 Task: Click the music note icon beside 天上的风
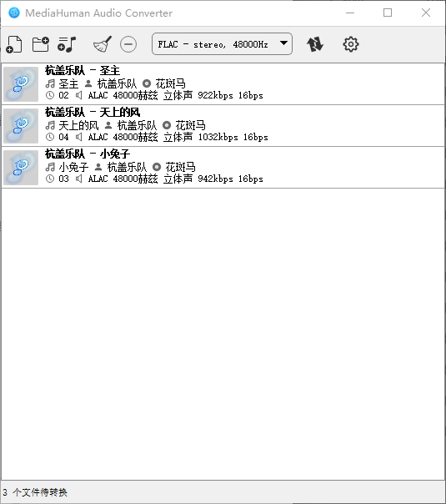[x=50, y=125]
